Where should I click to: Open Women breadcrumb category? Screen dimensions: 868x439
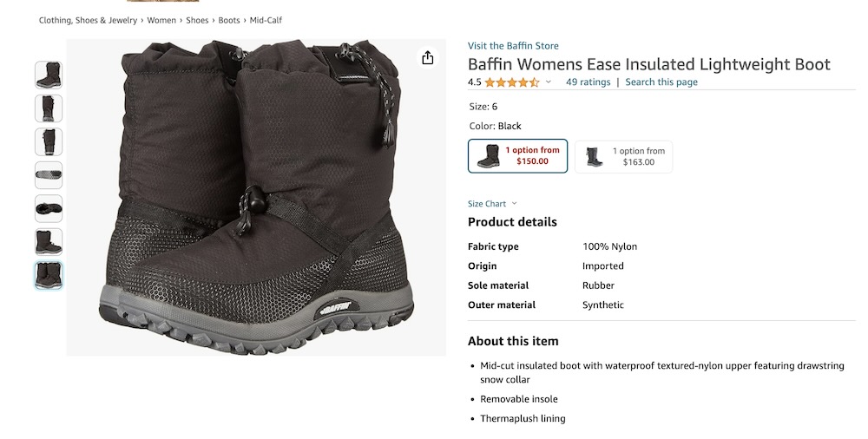pos(161,20)
